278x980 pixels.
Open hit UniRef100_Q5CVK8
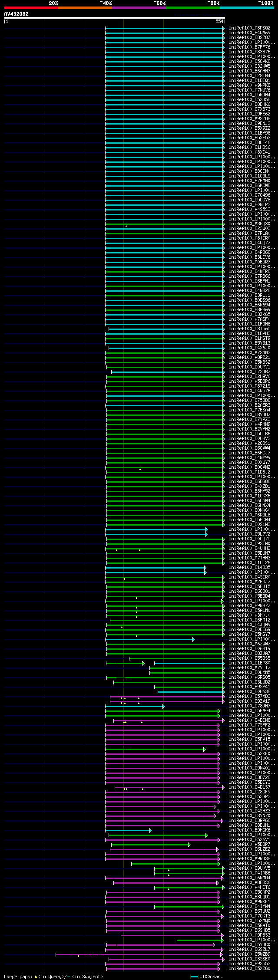coord(249,61)
